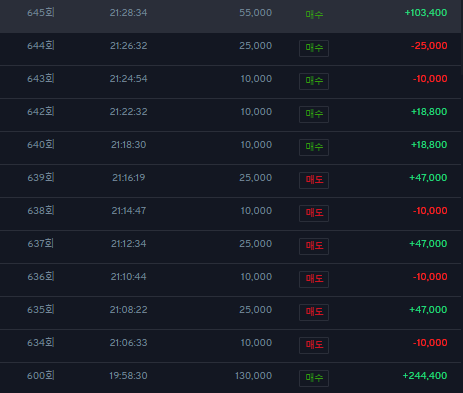Click the -25,000 loss value
463x393 pixels.
point(429,46)
